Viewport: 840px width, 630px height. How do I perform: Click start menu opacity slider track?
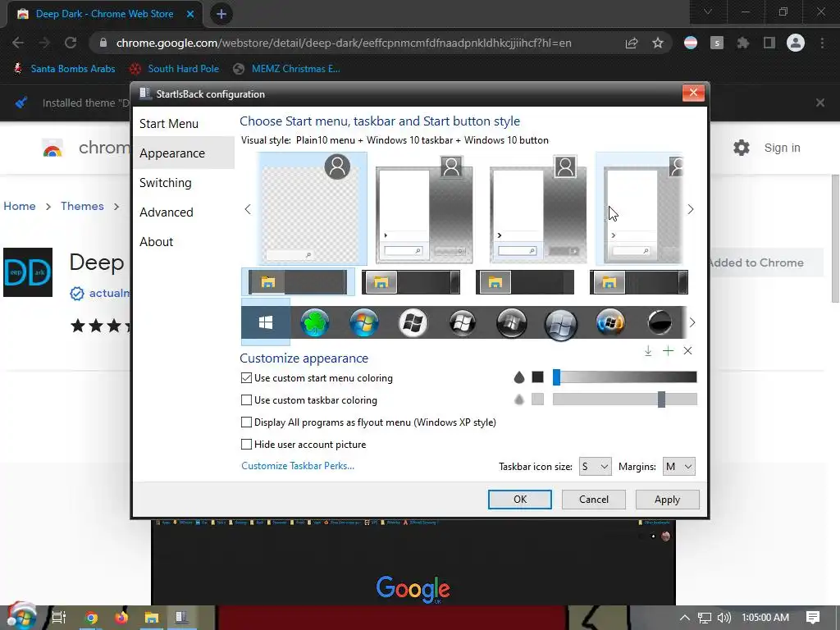pos(625,377)
